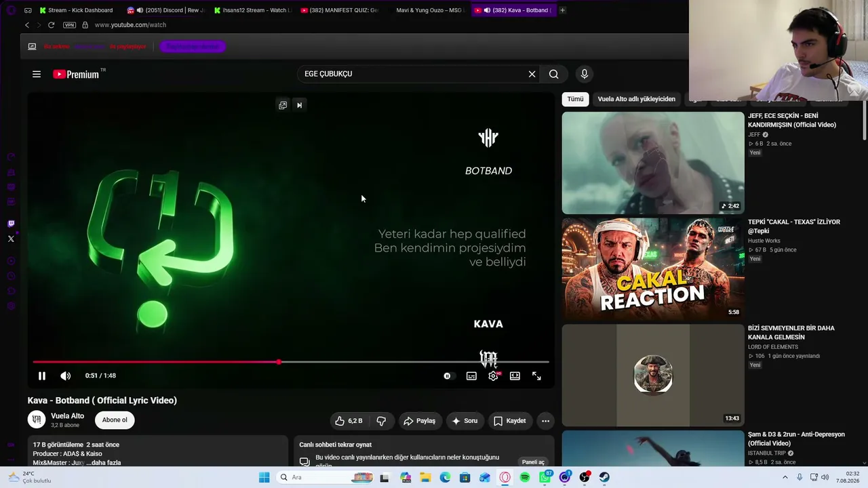Open File Explorer from the taskbar
Viewport: 868px width, 488px height.
(x=425, y=477)
